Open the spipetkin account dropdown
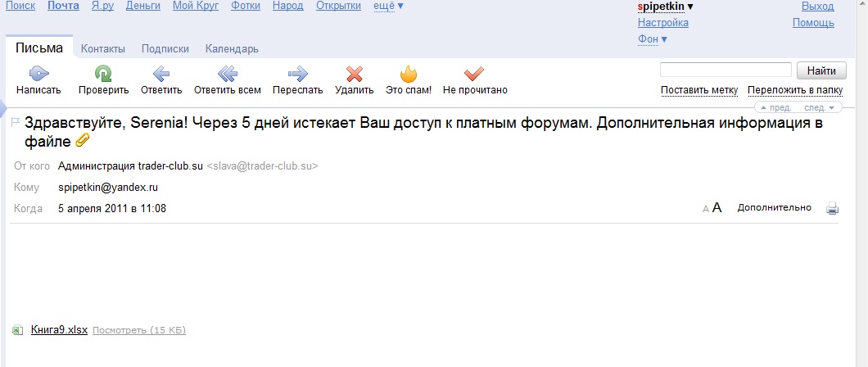Image resolution: width=868 pixels, height=367 pixels. (x=666, y=7)
